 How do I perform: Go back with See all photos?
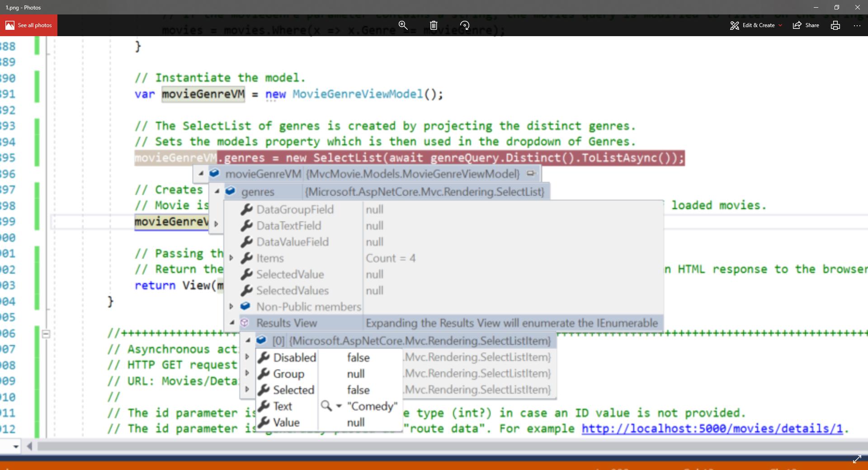click(x=28, y=25)
